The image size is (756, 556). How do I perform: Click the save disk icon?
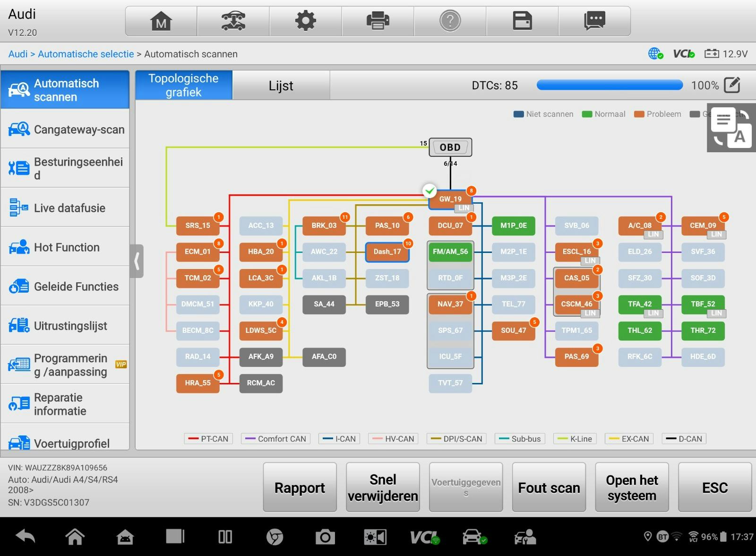(522, 21)
